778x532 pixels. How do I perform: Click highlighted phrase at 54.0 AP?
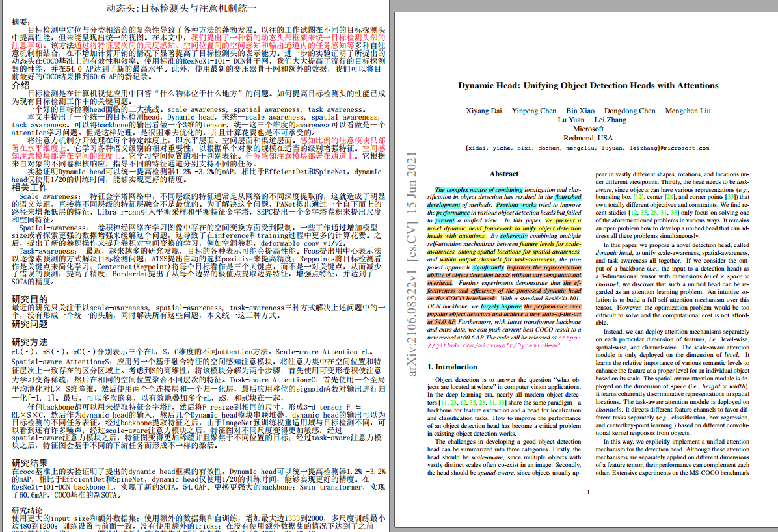click(442, 322)
